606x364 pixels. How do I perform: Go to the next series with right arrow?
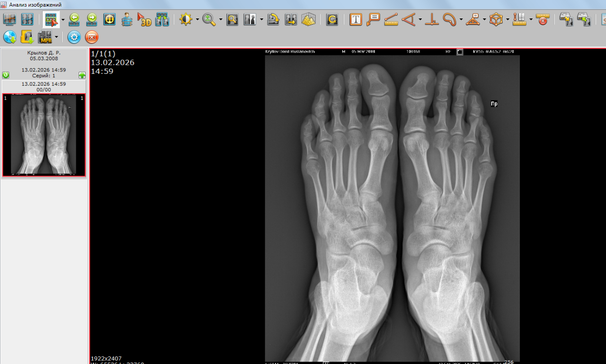(x=92, y=19)
